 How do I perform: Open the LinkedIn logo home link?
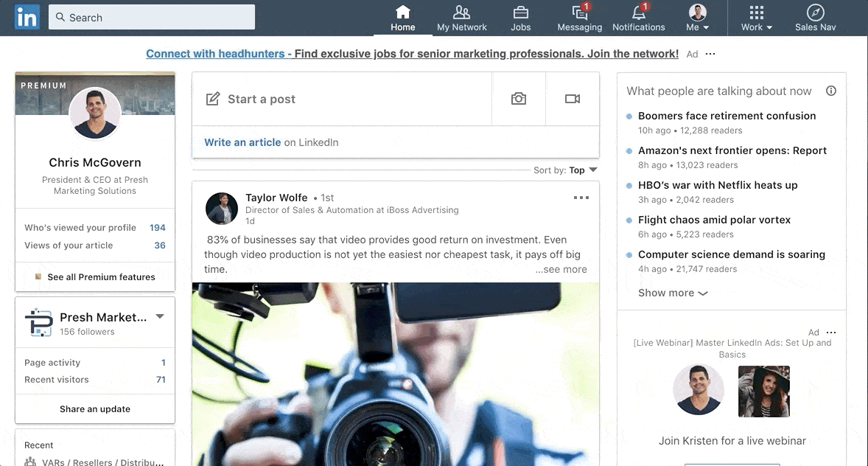click(x=27, y=17)
